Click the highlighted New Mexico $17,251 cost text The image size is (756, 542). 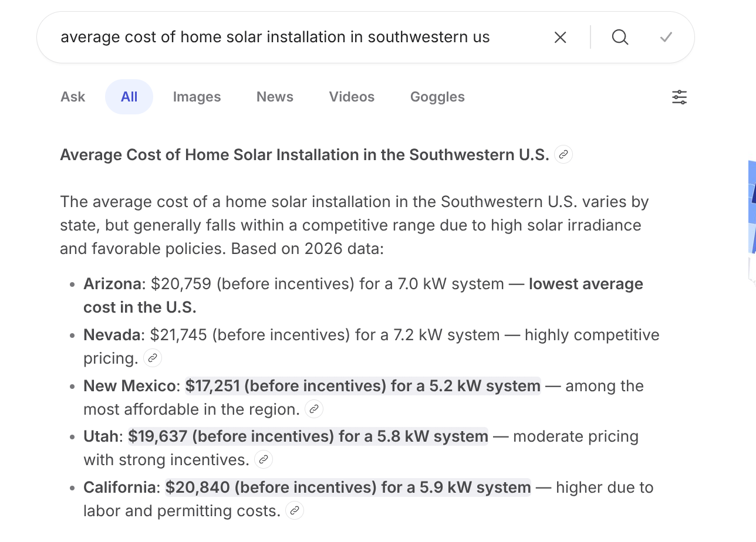(x=363, y=386)
